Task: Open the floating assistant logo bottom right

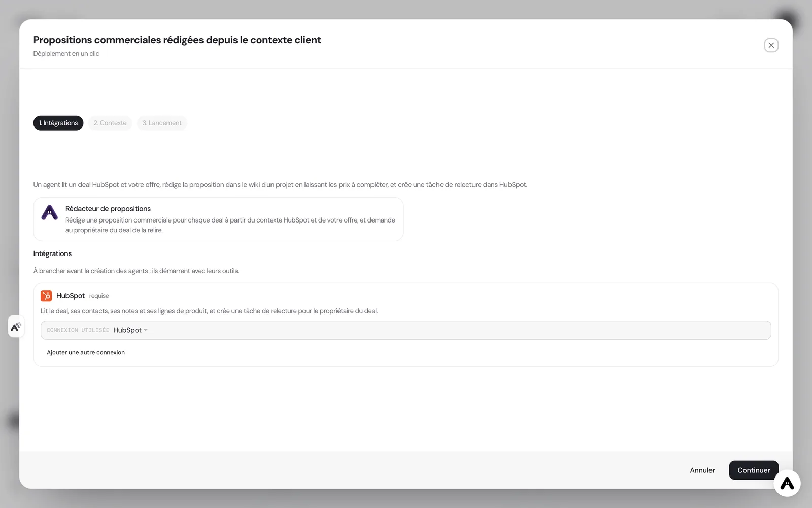Action: (787, 483)
